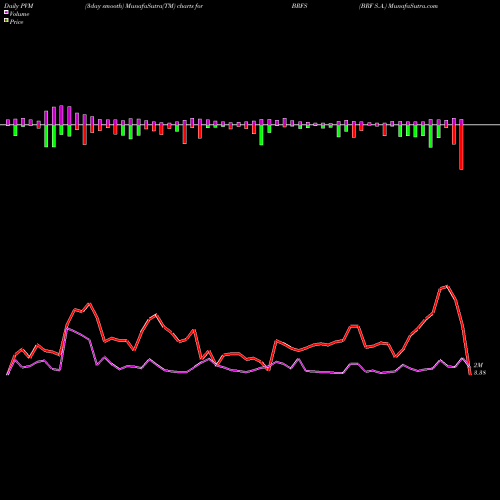This screenshot has height=500, width=500.
Task: Click the '(3day smooth) MunafaSutra(TM) charts for' text
Action: tap(144, 6)
